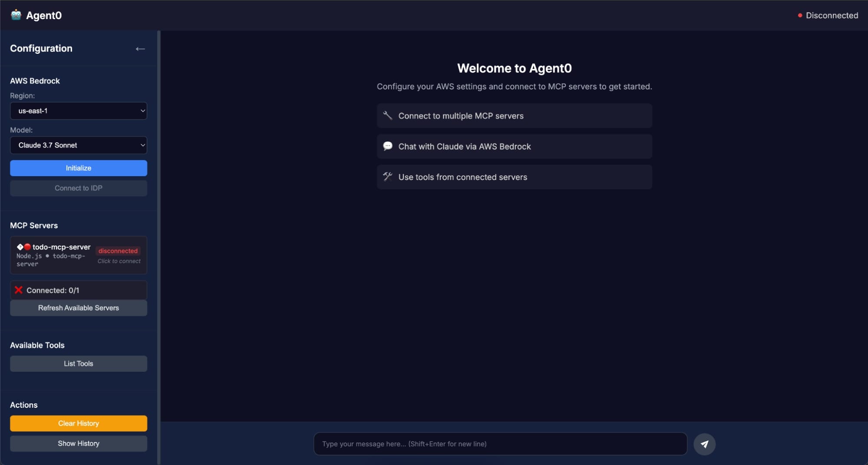
Task: Collapse the Configuration sidebar using the arrow
Action: [x=140, y=48]
